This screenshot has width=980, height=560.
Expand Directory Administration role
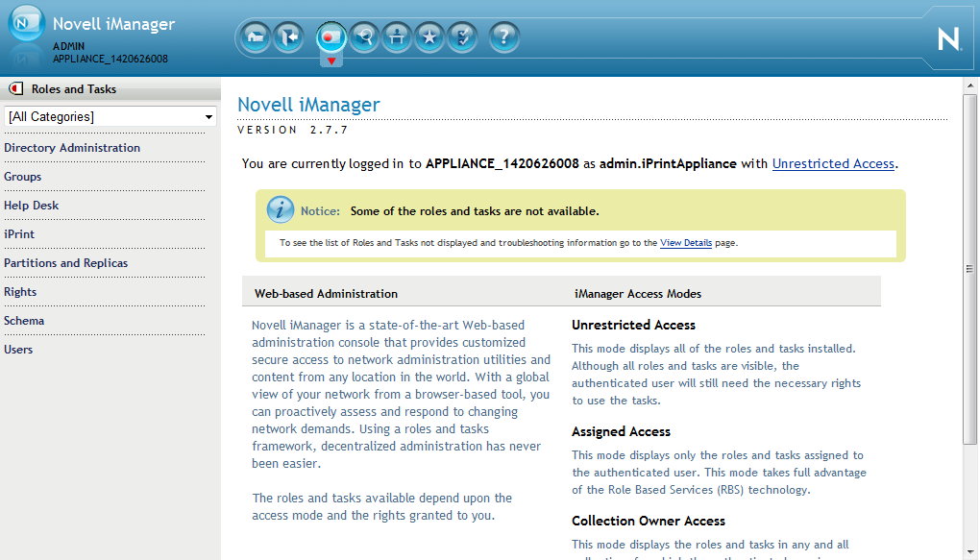pos(72,148)
